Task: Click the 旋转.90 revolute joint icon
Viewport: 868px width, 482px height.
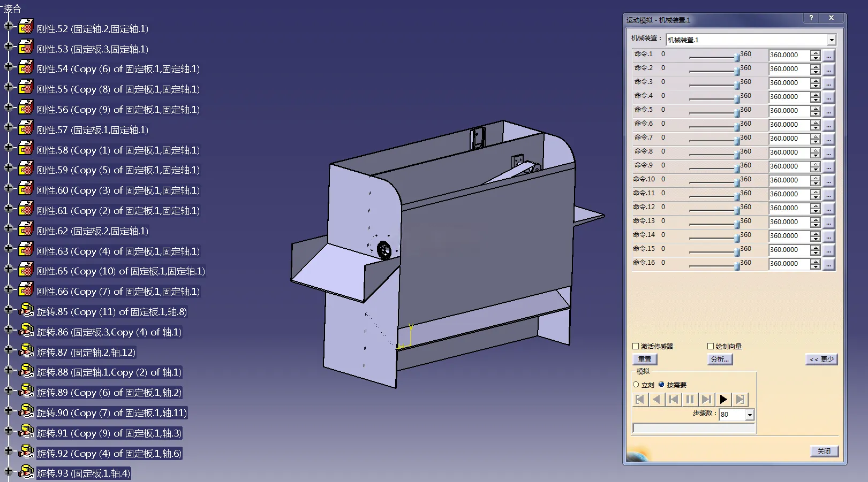Action: click(x=26, y=411)
